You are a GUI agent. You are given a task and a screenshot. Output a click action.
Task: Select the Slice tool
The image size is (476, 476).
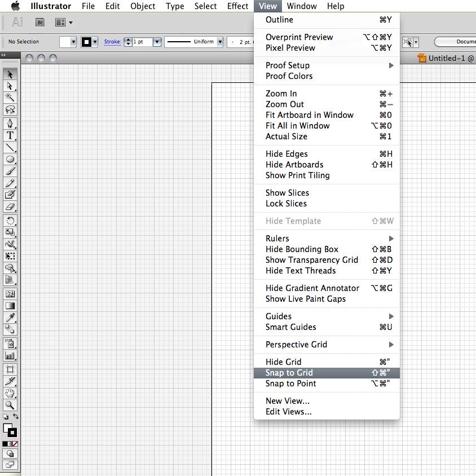(x=10, y=381)
